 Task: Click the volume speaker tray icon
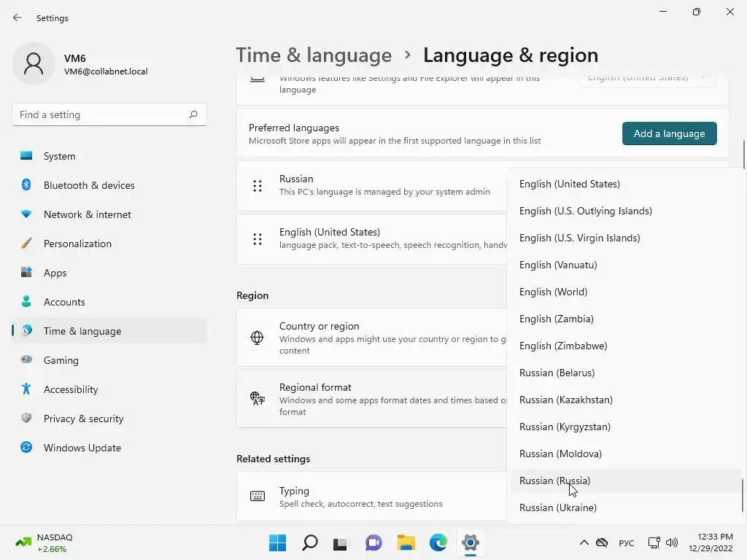pyautogui.click(x=672, y=542)
